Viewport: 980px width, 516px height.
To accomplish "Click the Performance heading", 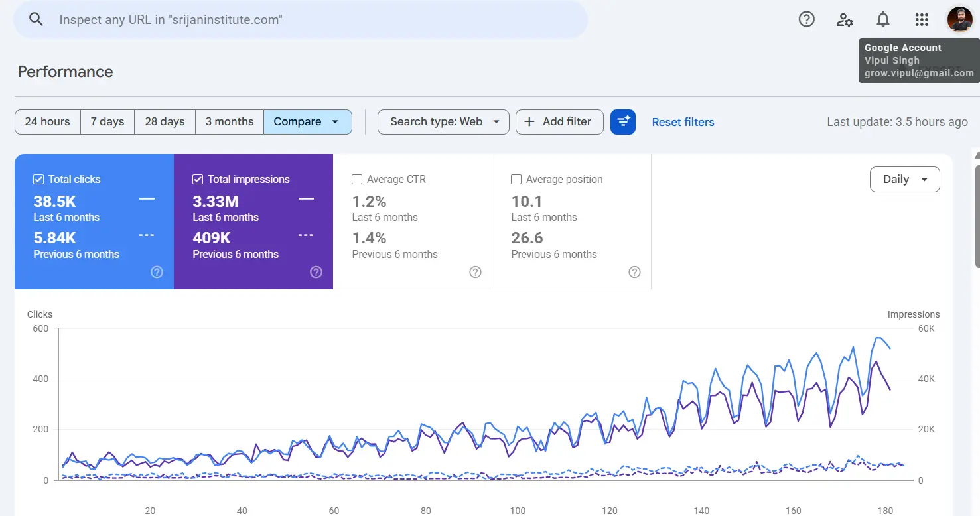I will pos(66,72).
